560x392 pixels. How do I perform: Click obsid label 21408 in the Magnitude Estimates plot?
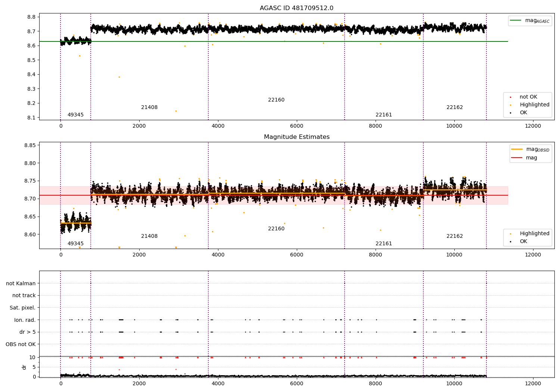pos(149,236)
